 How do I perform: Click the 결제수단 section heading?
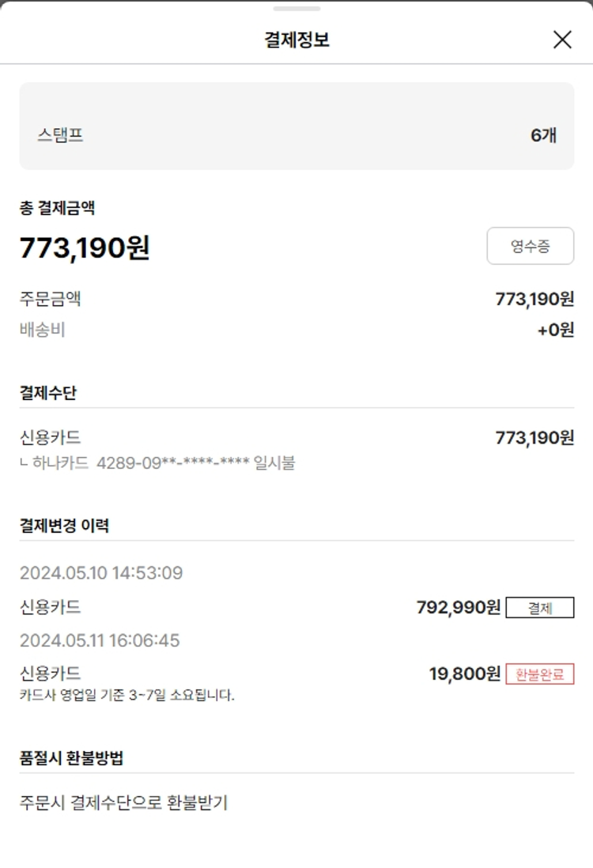[x=48, y=393]
